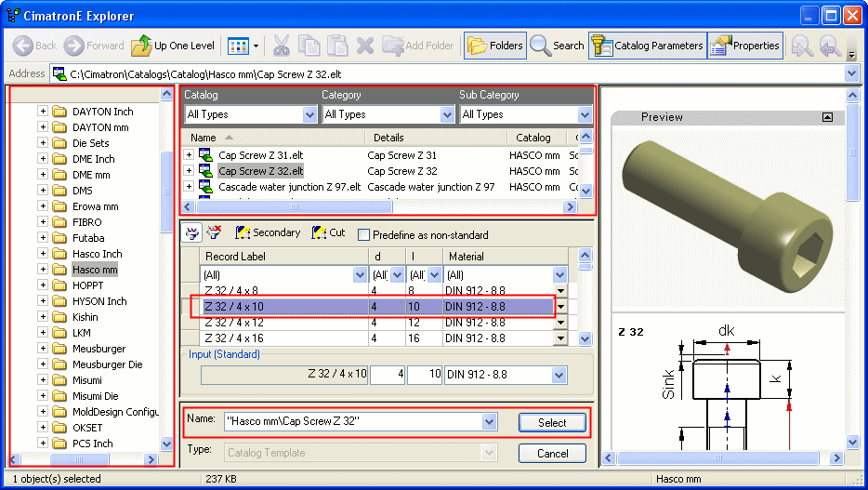Open the Address bar dropdown
The image size is (868, 490).
pos(851,73)
